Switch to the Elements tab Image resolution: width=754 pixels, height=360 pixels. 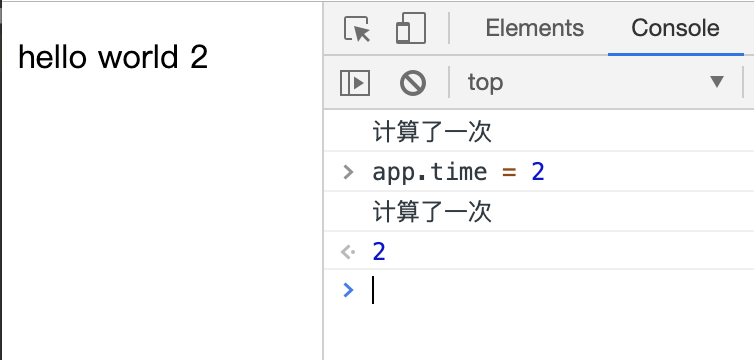(534, 28)
